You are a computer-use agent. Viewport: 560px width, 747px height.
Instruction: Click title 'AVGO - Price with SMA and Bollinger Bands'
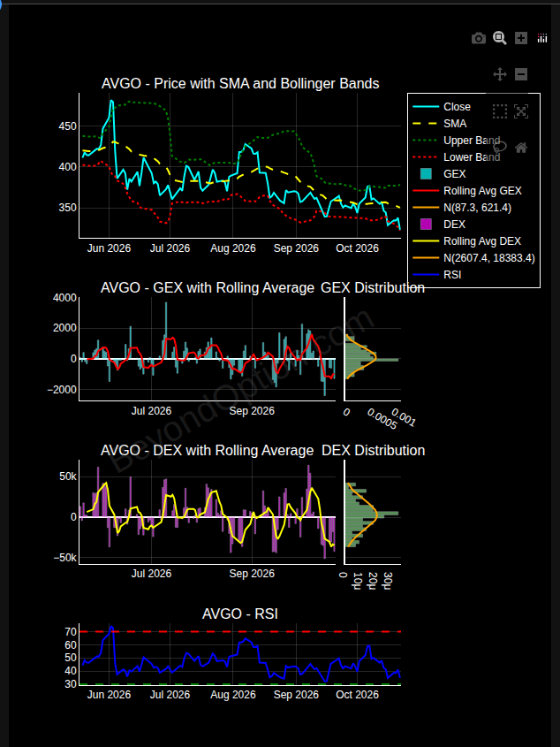(x=240, y=84)
